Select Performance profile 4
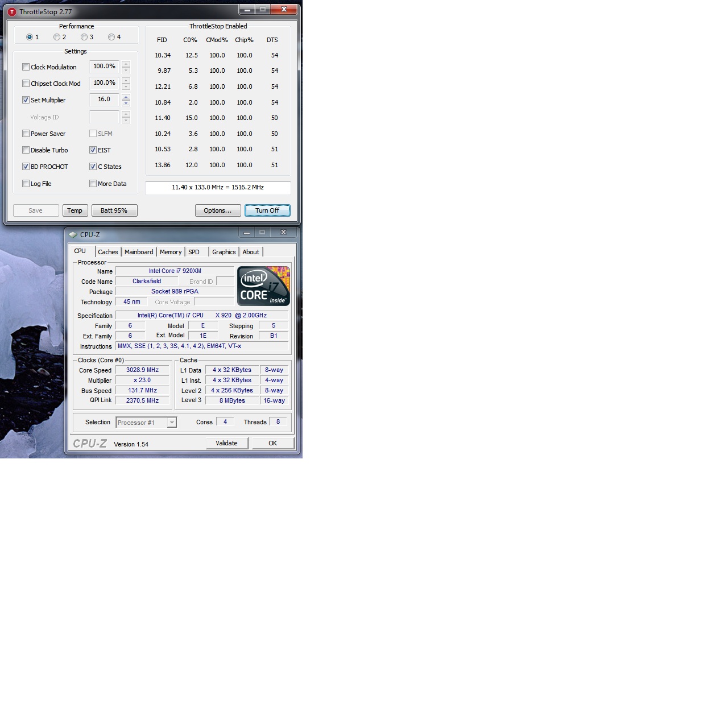The image size is (728, 728). pyautogui.click(x=111, y=37)
